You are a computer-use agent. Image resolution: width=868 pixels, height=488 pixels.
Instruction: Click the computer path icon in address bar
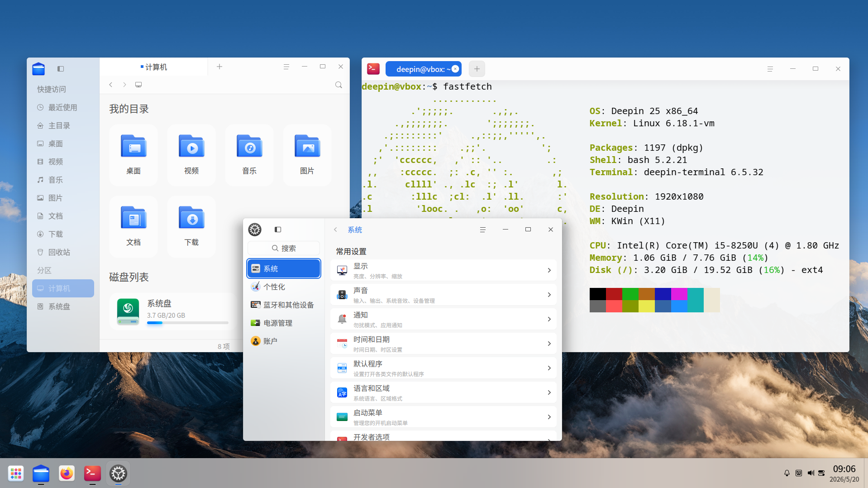138,85
